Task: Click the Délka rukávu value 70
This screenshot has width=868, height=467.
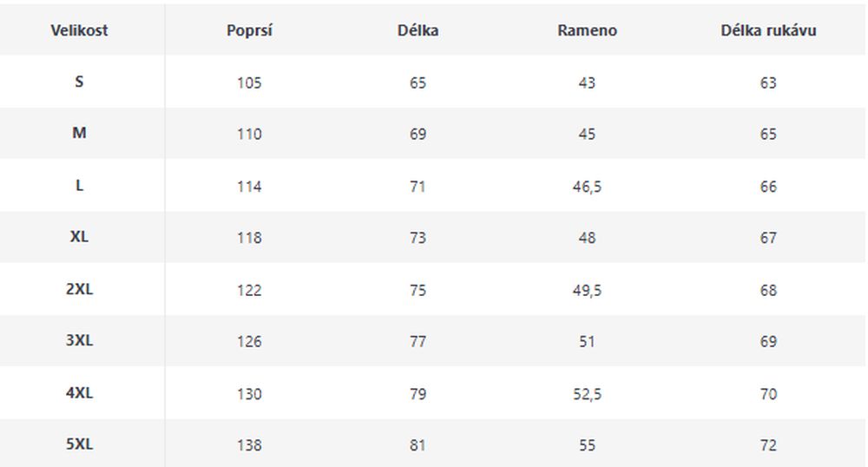Action: pyautogui.click(x=768, y=394)
